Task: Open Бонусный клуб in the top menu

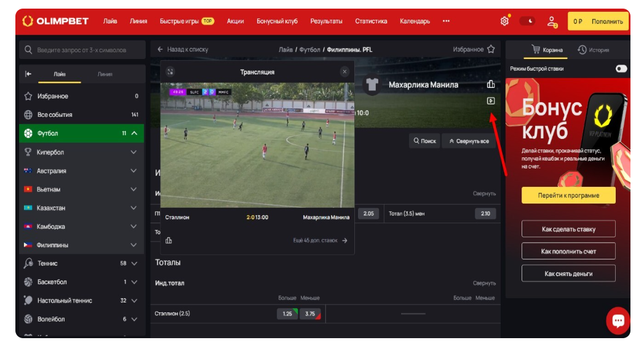Action: coord(277,21)
